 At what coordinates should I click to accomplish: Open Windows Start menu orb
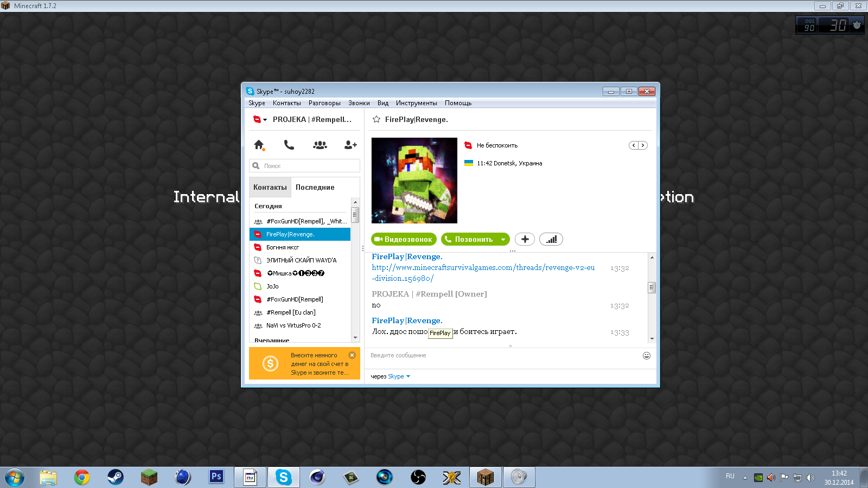pos(14,478)
